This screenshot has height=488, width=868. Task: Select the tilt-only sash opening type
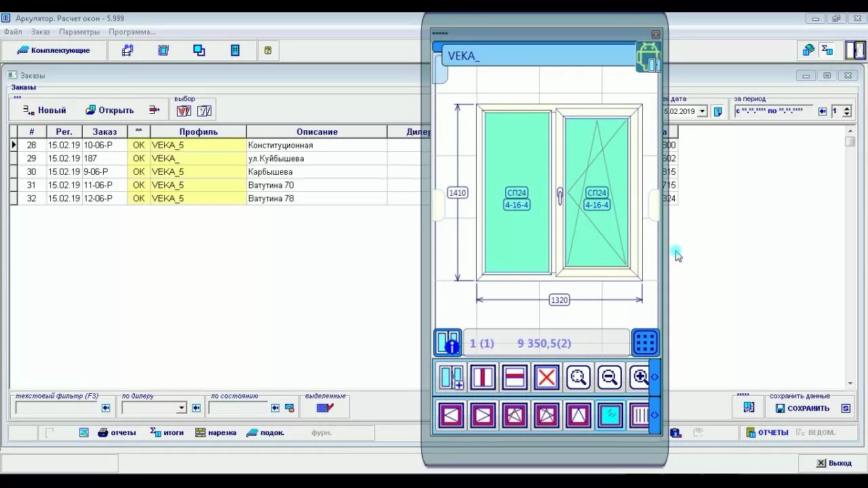coord(578,415)
